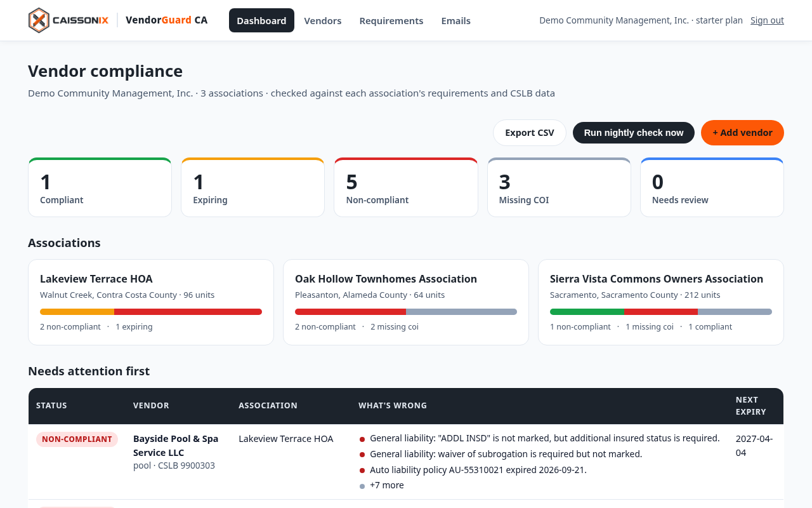Open the Non-compliant summary card
812x508 pixels.
click(x=406, y=187)
